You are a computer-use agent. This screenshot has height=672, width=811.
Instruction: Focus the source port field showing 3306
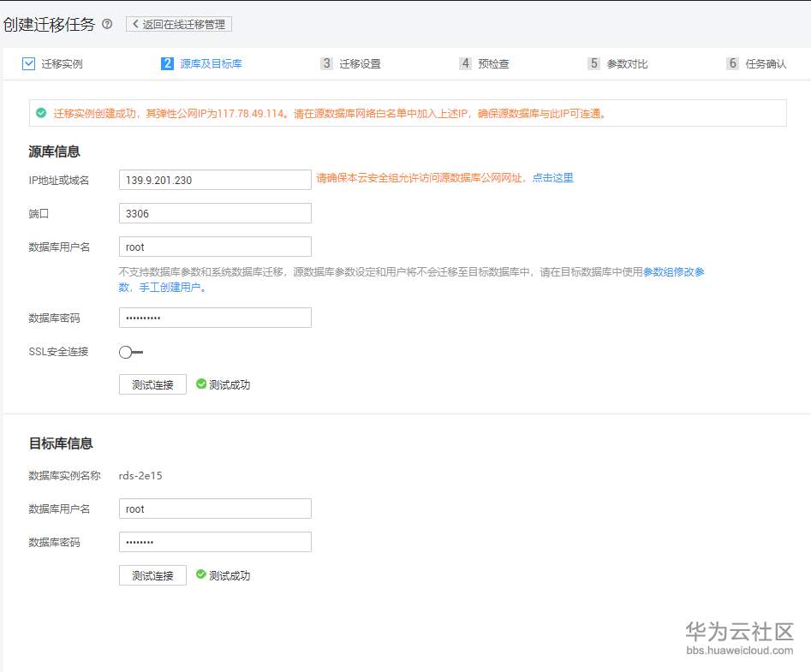point(215,213)
